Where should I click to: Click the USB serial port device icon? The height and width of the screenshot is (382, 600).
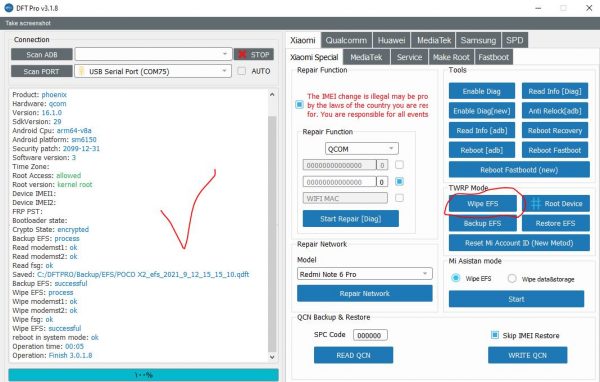point(81,71)
